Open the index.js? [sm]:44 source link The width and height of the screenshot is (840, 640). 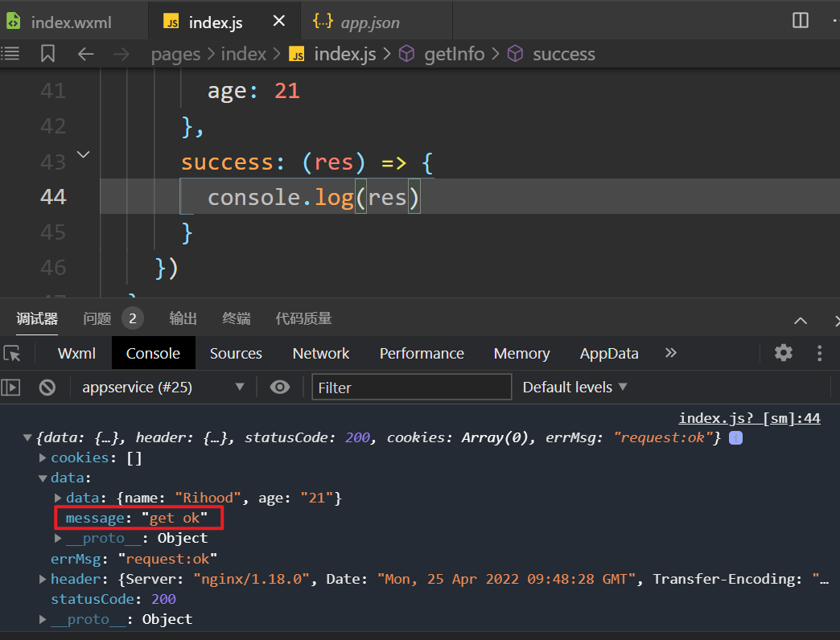749,418
